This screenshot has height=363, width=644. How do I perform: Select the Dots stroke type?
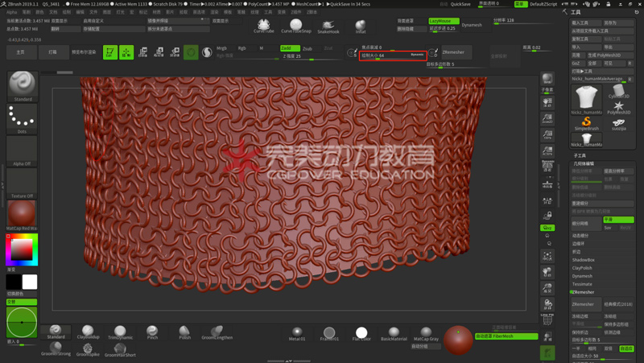[x=22, y=118]
